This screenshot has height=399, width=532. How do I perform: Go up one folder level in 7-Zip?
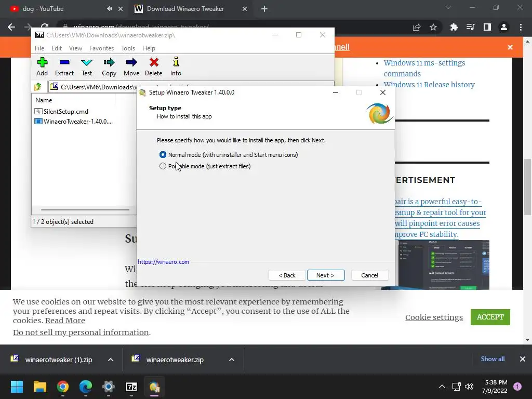coord(37,87)
